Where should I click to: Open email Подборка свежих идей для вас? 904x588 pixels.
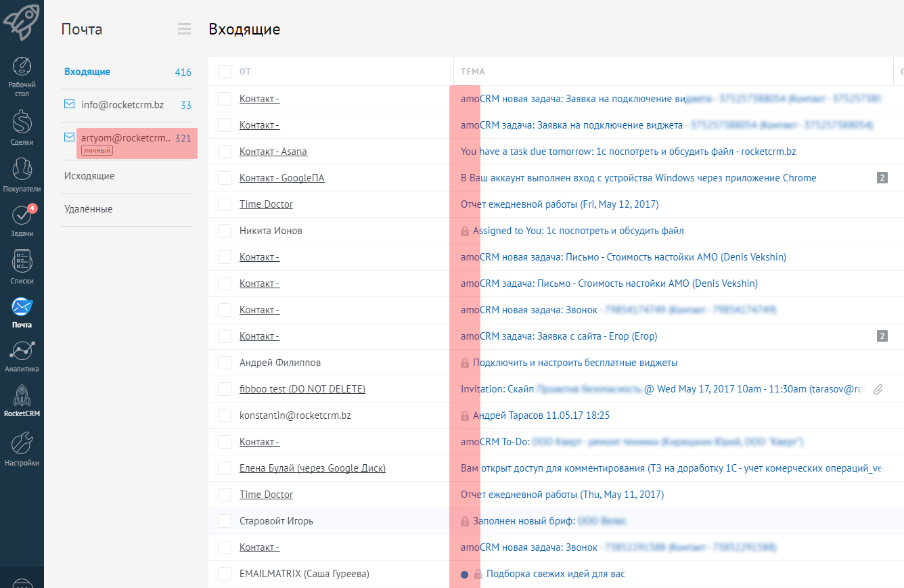point(556,574)
